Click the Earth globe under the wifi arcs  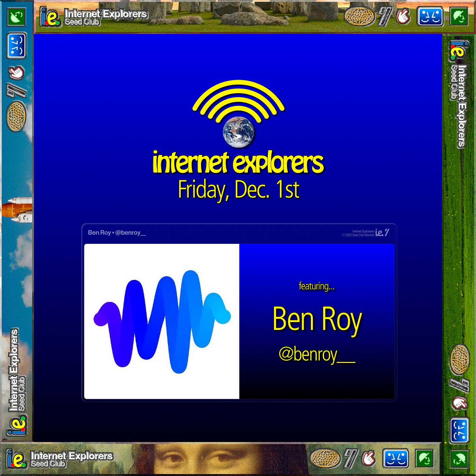click(x=239, y=132)
